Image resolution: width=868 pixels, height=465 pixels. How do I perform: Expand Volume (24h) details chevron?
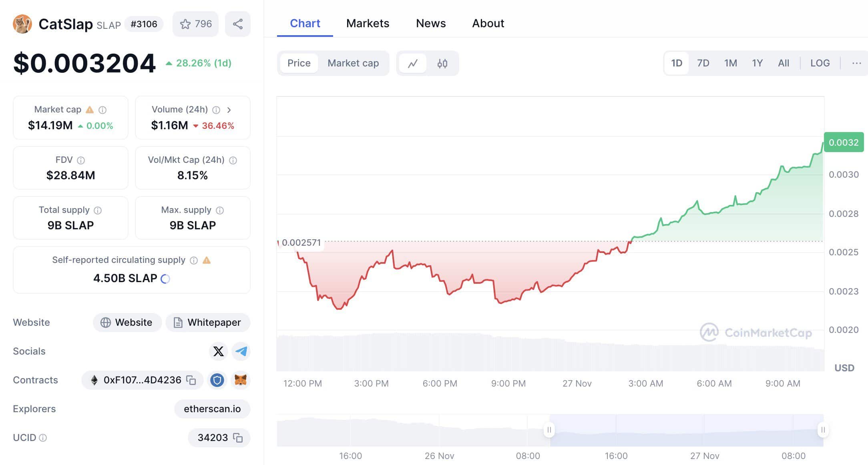coord(229,110)
